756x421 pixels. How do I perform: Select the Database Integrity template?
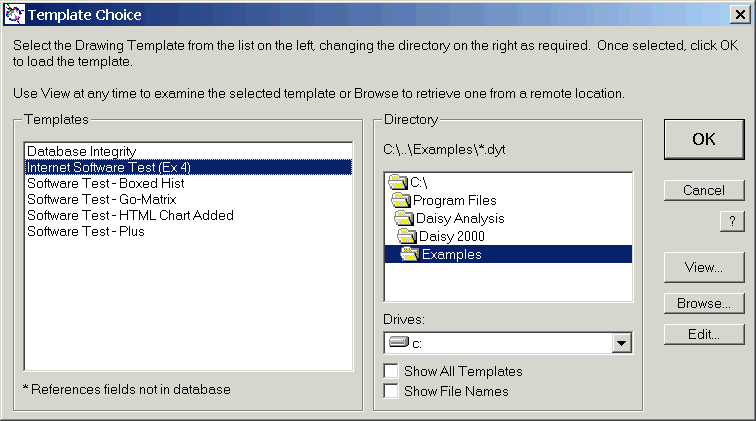pyautogui.click(x=81, y=151)
